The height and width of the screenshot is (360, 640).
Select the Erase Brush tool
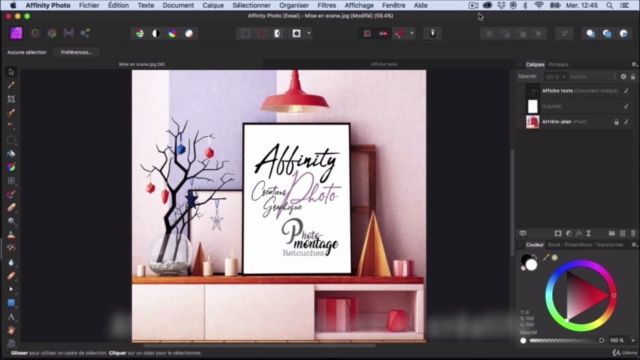pyautogui.click(x=11, y=208)
